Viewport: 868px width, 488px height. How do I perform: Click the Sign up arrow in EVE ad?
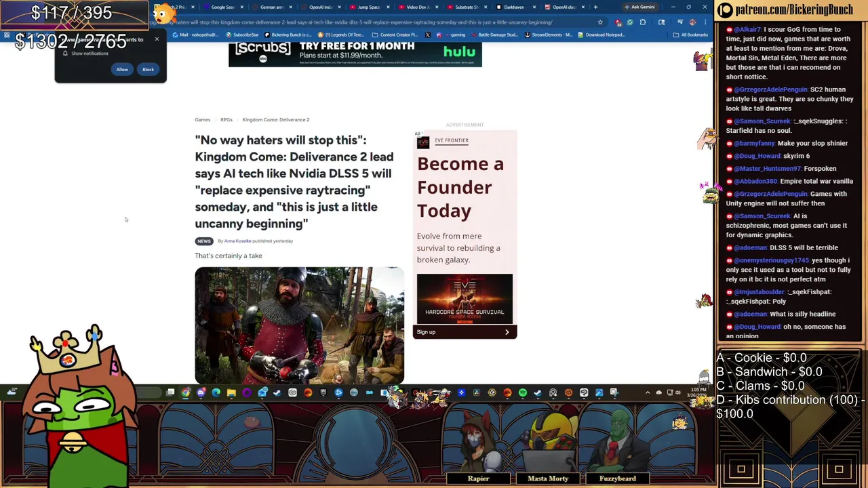pyautogui.click(x=507, y=332)
